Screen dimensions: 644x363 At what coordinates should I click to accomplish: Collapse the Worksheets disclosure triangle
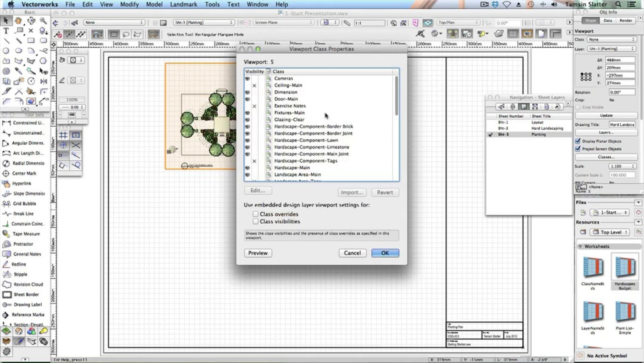580,246
